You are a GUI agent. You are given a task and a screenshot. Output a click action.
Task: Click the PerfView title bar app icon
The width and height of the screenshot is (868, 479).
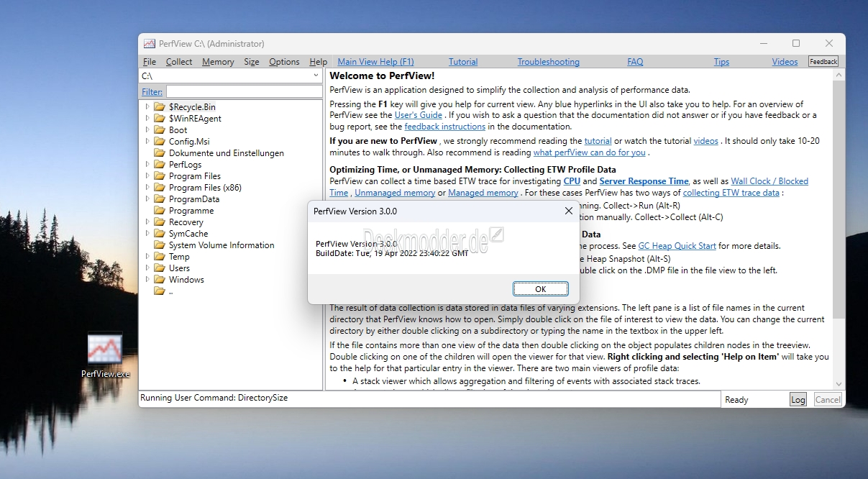pos(149,44)
